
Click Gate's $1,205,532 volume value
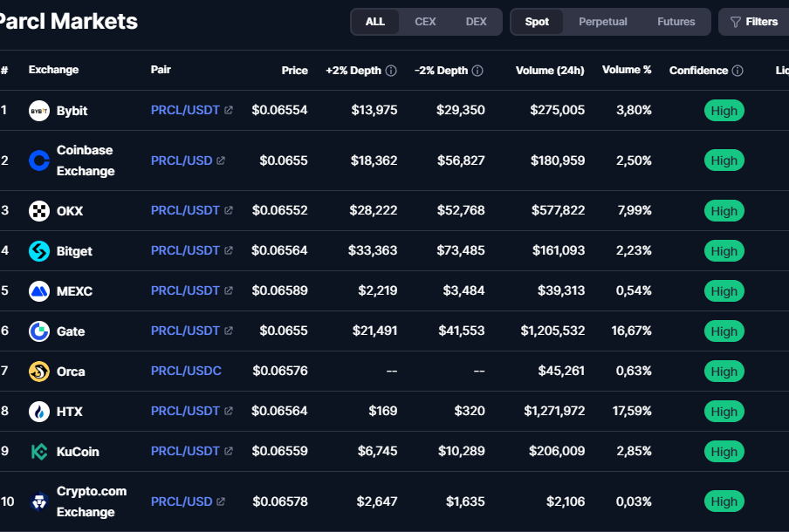tap(552, 331)
